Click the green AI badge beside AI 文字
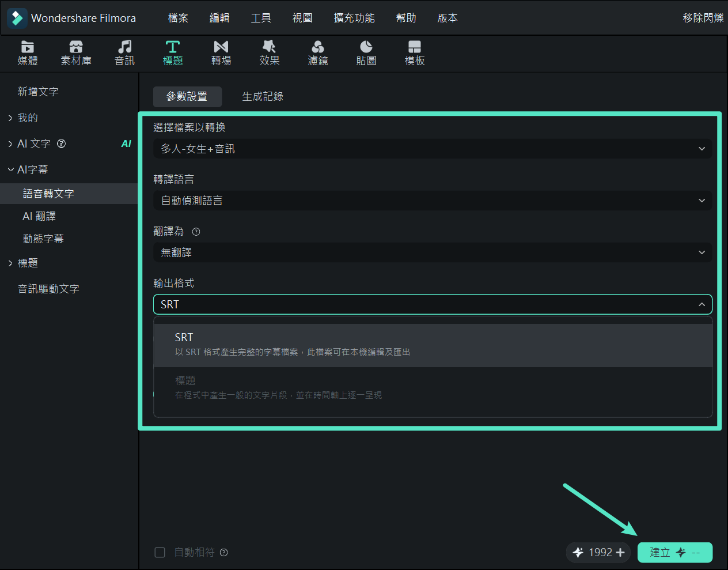Image resolution: width=728 pixels, height=570 pixels. click(x=126, y=144)
